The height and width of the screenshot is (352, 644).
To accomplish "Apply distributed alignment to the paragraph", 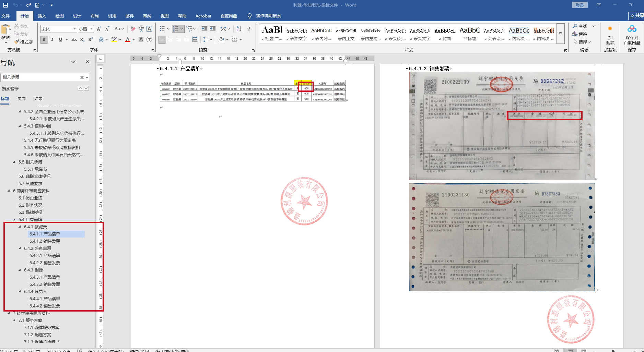I will click(x=195, y=39).
